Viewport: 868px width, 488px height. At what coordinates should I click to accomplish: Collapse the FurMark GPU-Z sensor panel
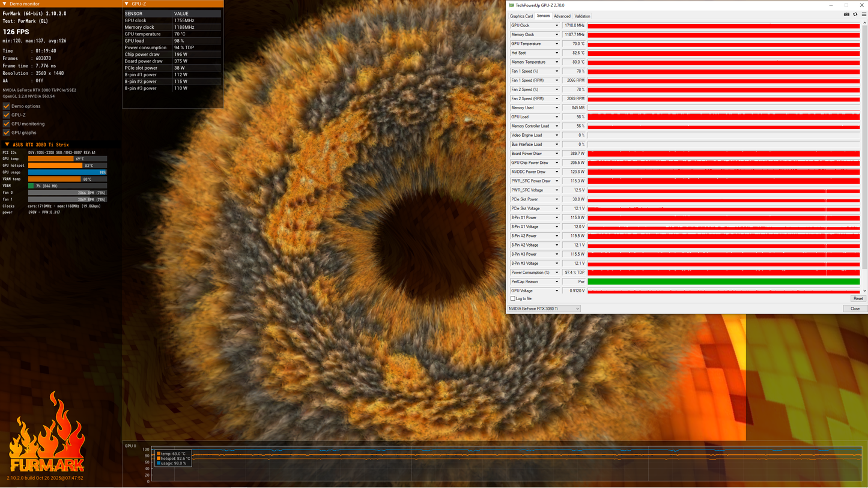[x=127, y=4]
